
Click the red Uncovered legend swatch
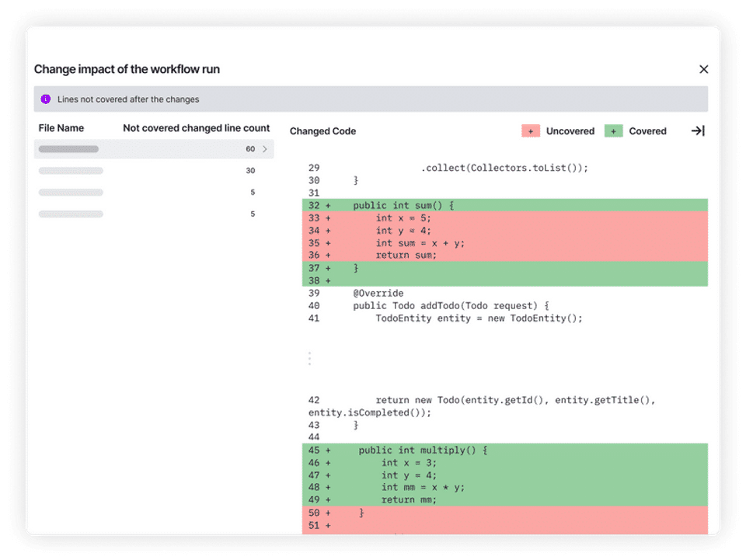click(531, 131)
